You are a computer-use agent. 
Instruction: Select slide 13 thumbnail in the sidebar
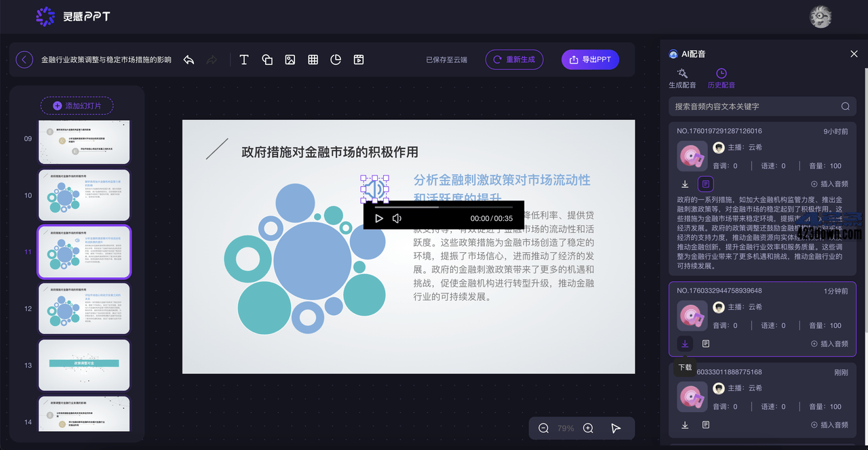[83, 365]
